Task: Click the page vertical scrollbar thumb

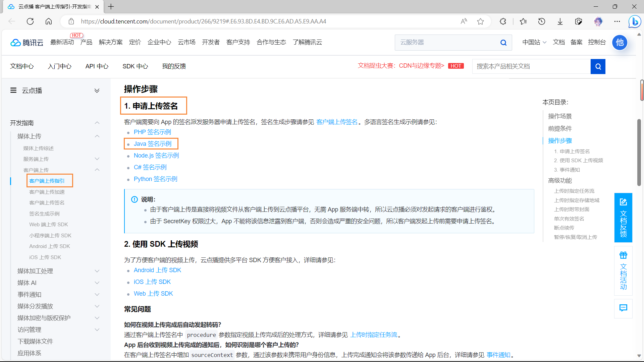Action: coord(639,153)
